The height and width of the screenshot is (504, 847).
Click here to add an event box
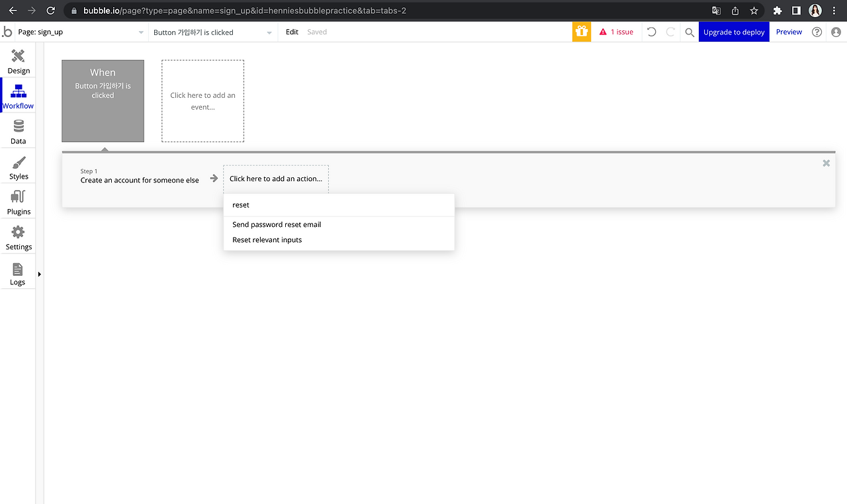(x=202, y=101)
